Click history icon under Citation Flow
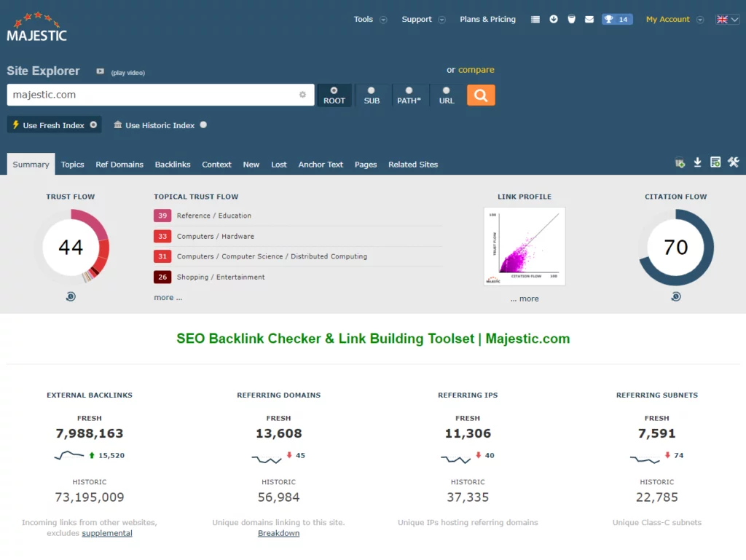Viewport: 746px width, 560px height. tap(675, 296)
